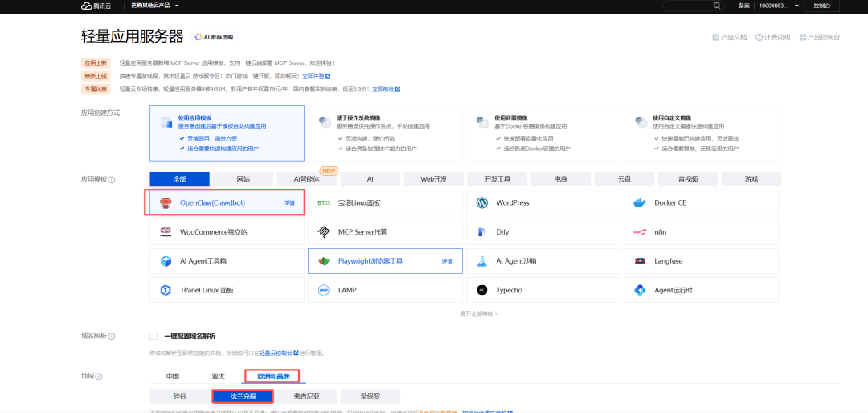Select the Agent运行时 template icon
Image resolution: width=868 pixels, height=413 pixels.
coord(640,290)
